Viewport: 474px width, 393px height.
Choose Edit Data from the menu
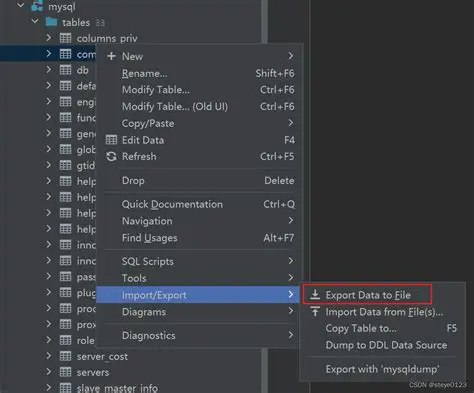199,140
